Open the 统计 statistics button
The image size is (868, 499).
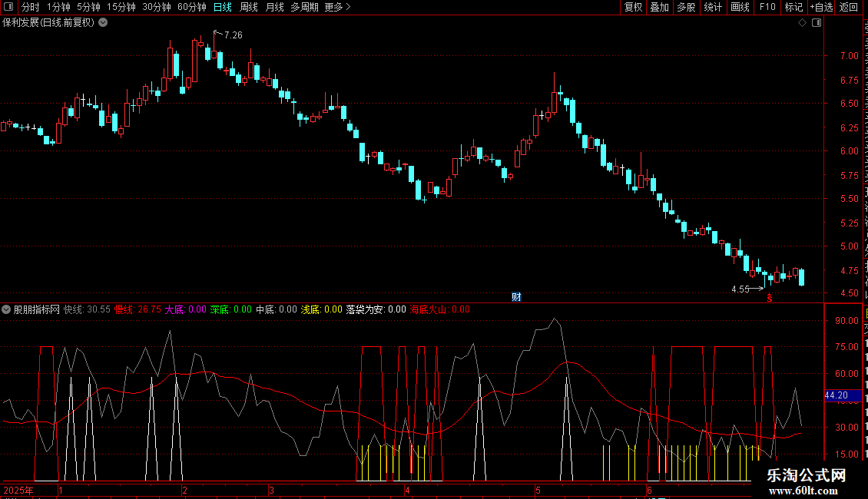click(713, 7)
